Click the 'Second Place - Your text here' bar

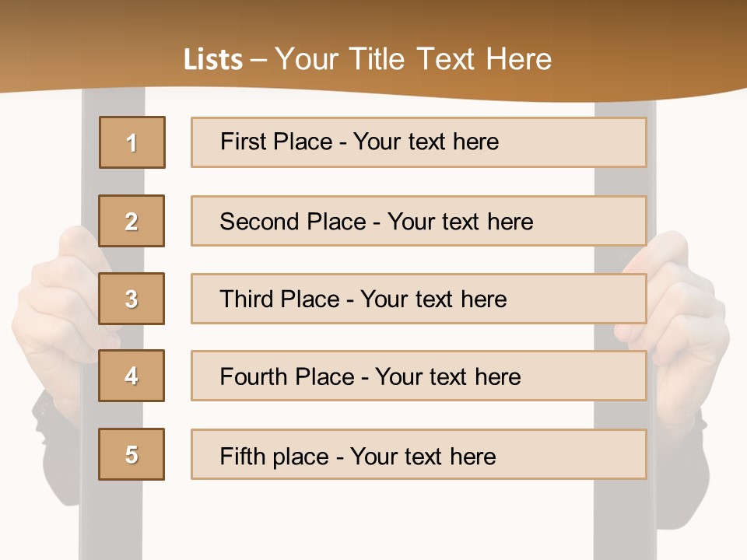419,221
